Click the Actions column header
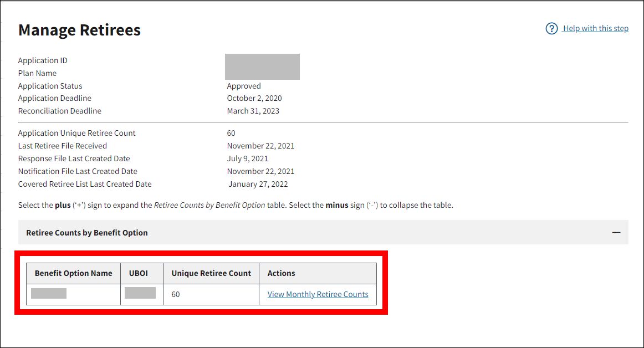This screenshot has width=644, height=348. coord(281,273)
